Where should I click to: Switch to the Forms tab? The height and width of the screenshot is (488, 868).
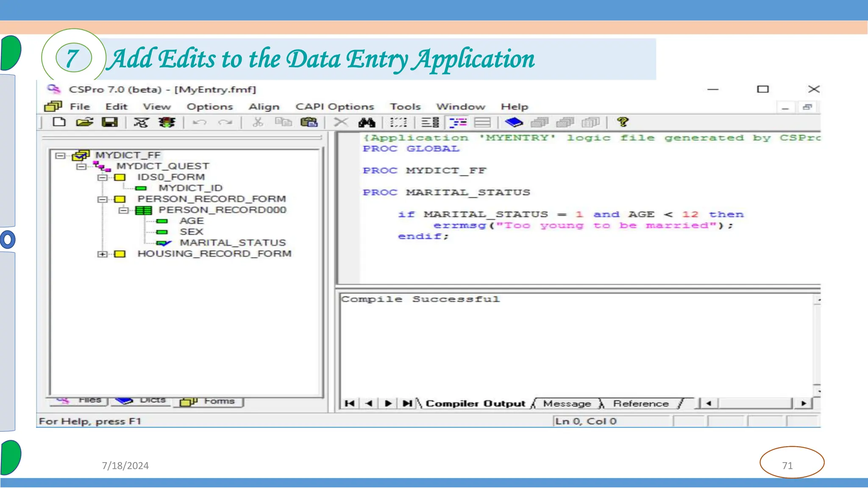208,402
